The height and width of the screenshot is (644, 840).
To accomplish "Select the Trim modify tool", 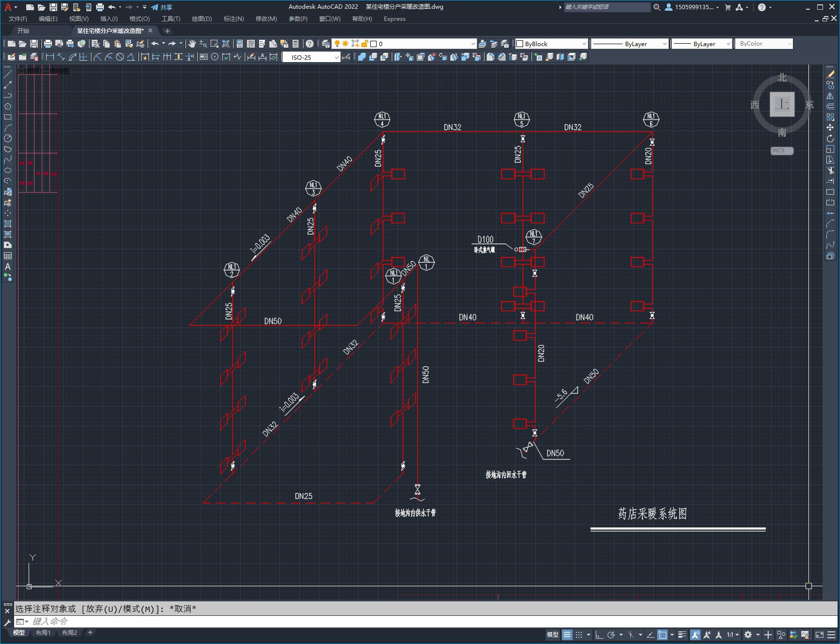I will [x=830, y=170].
